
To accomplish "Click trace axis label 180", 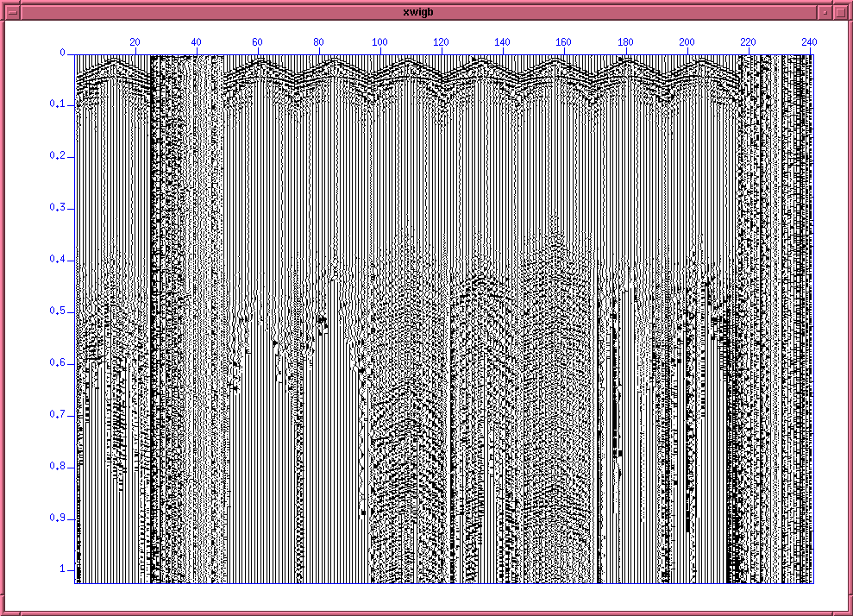I will coord(624,41).
